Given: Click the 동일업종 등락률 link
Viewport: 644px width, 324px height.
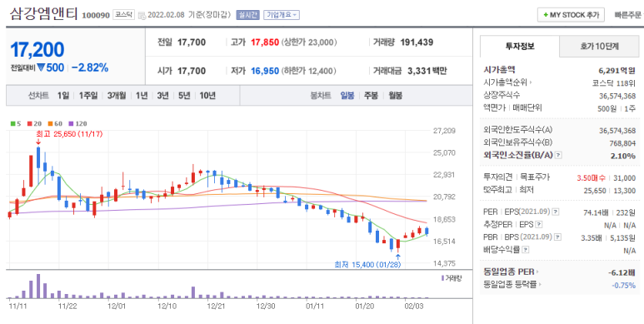Looking at the screenshot, I should click(x=512, y=285).
